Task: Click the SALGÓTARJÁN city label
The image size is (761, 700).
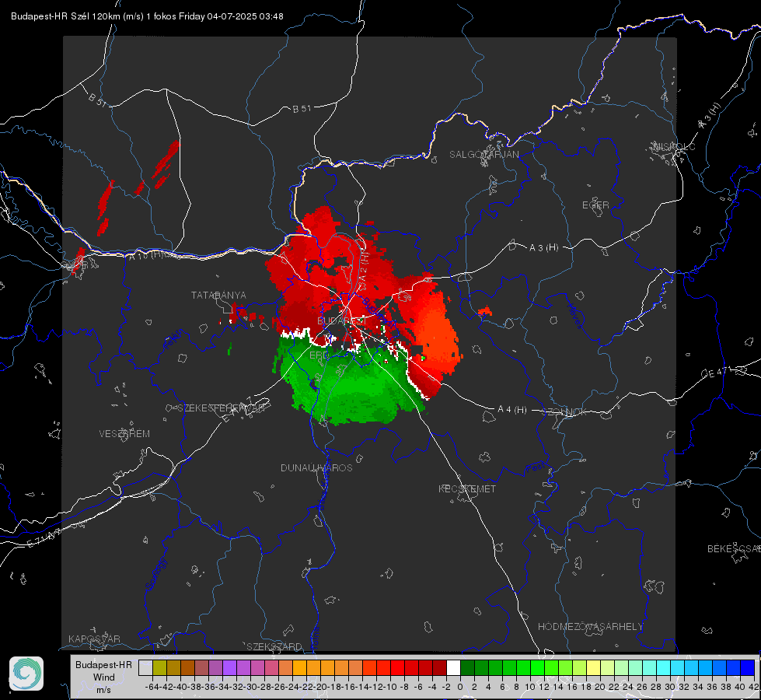Action: (x=483, y=155)
